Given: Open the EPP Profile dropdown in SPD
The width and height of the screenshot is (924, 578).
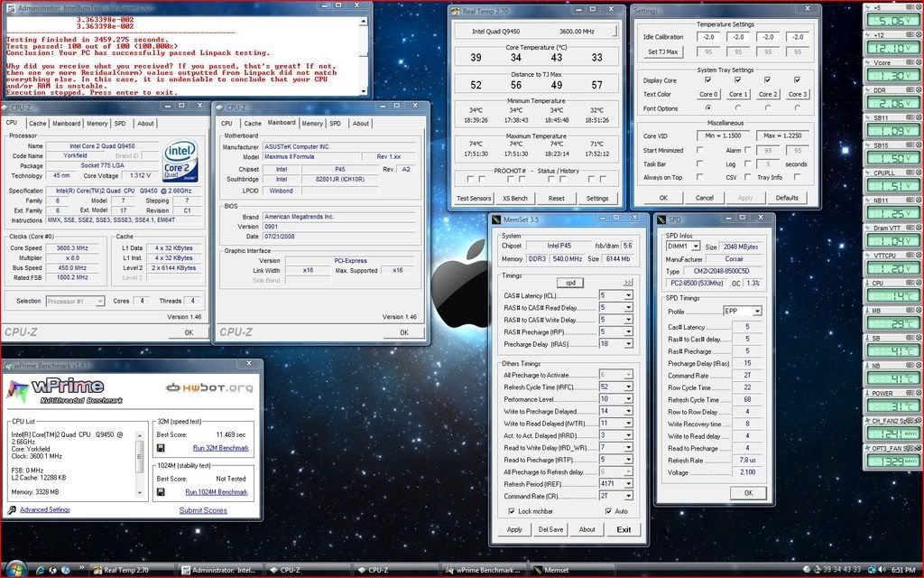Looking at the screenshot, I should click(757, 311).
